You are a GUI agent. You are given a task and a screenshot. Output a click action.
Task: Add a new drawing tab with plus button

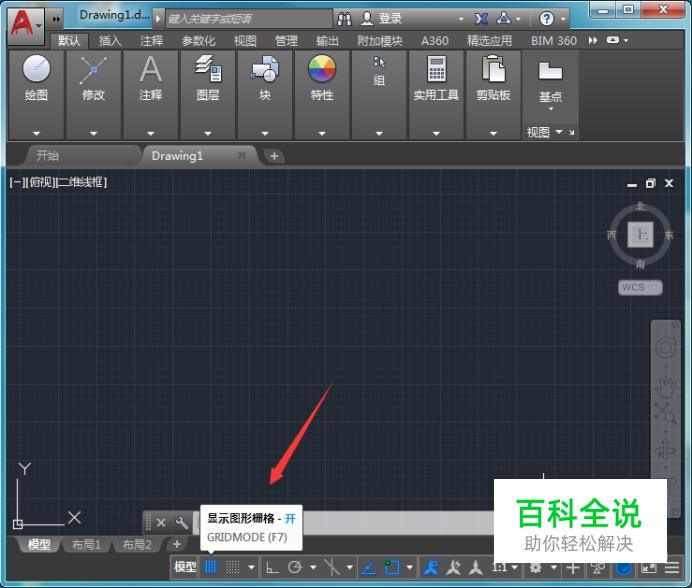[274, 156]
